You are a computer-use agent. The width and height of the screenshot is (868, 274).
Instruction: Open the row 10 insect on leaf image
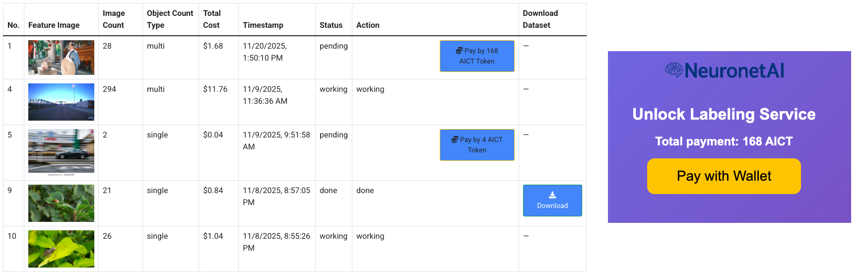click(61, 249)
